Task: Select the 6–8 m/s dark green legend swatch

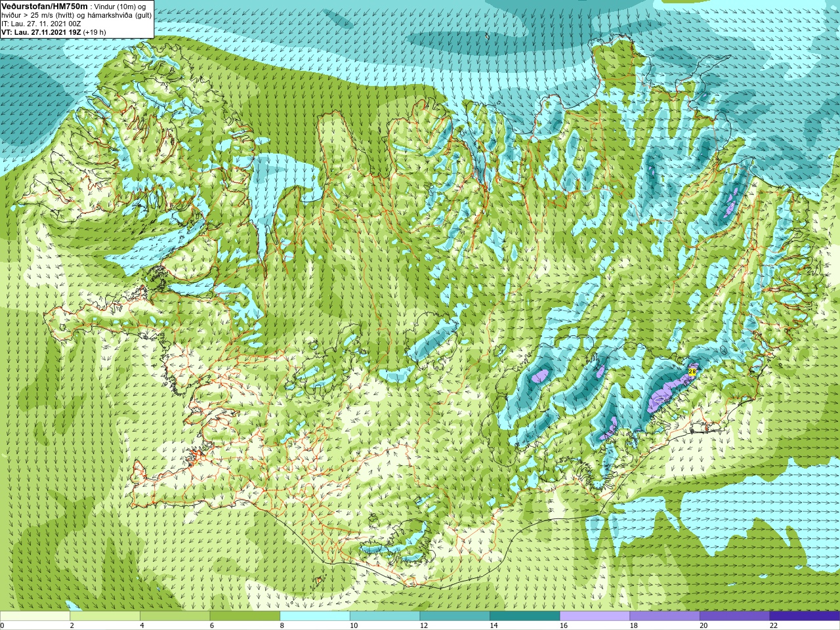Action: [x=245, y=616]
